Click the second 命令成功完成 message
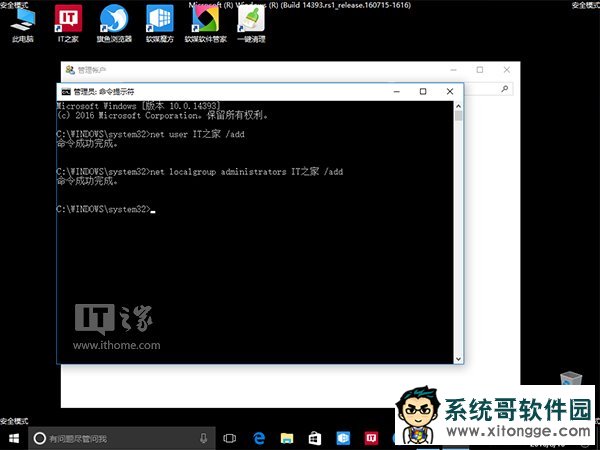 [87, 181]
